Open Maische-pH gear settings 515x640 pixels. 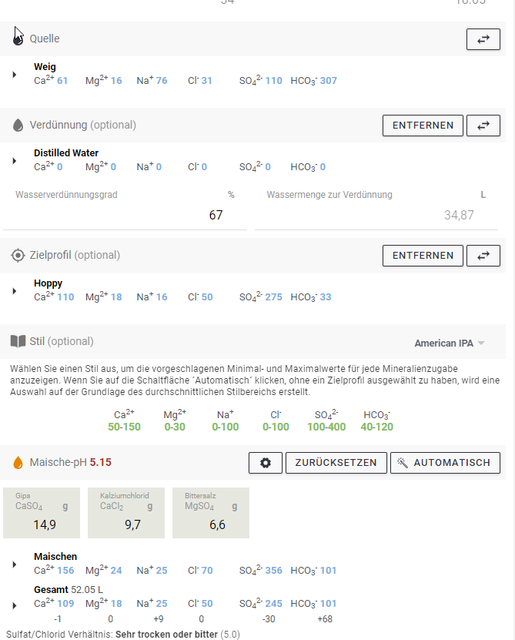point(265,463)
